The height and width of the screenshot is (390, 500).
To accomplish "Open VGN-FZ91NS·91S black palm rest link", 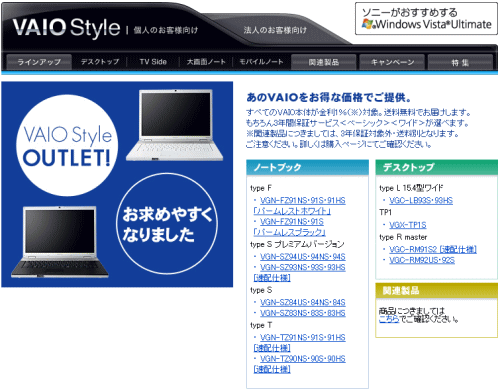I will [290, 227].
